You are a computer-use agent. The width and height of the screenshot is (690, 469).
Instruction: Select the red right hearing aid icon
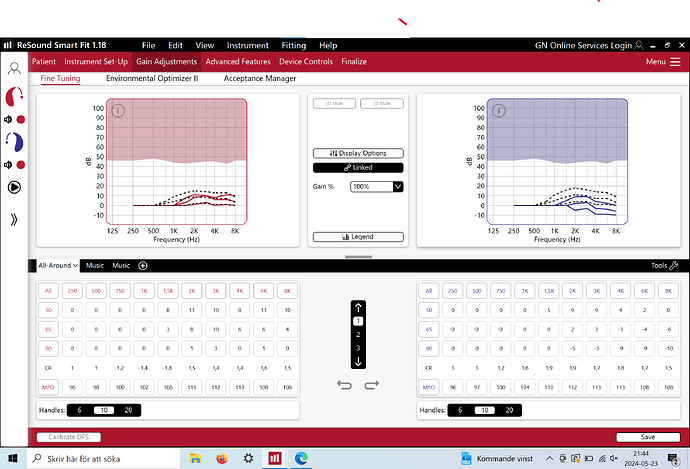click(x=14, y=96)
